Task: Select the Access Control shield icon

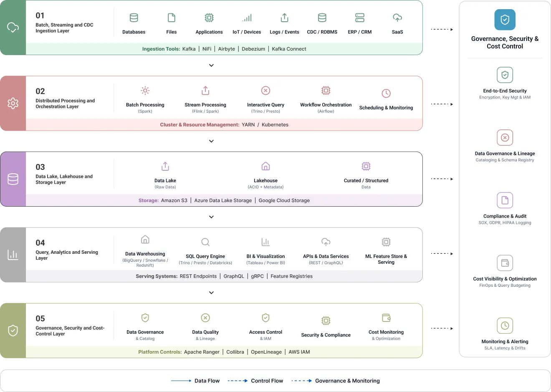Action: (265, 318)
